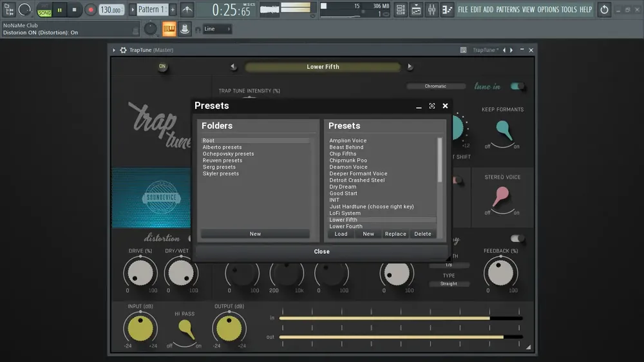
Task: Select the Reuven presets folder
Action: pyautogui.click(x=222, y=160)
